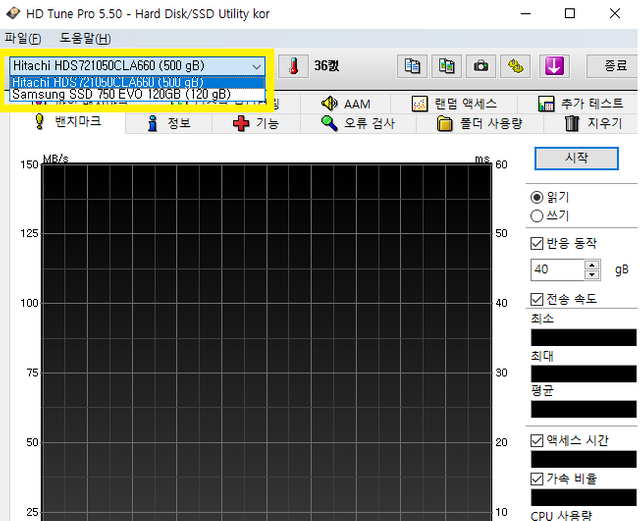
Task: Select the 쓰기 write radio button
Action: pos(537,216)
